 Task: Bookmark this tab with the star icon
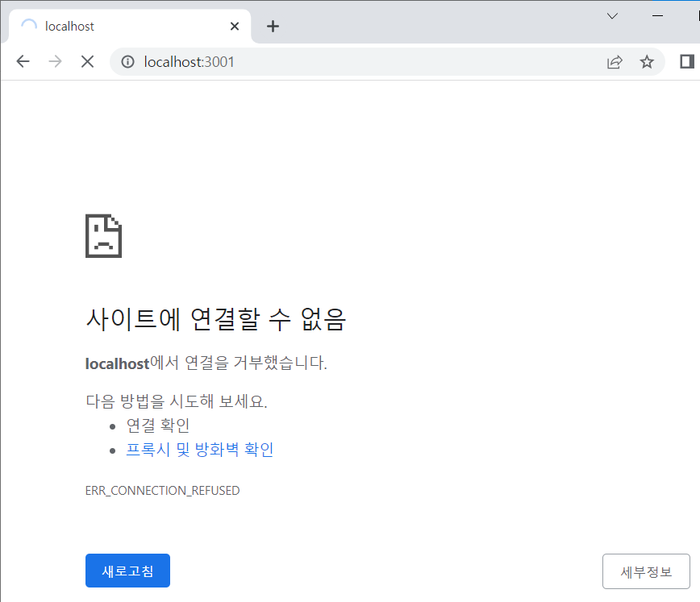pos(647,61)
